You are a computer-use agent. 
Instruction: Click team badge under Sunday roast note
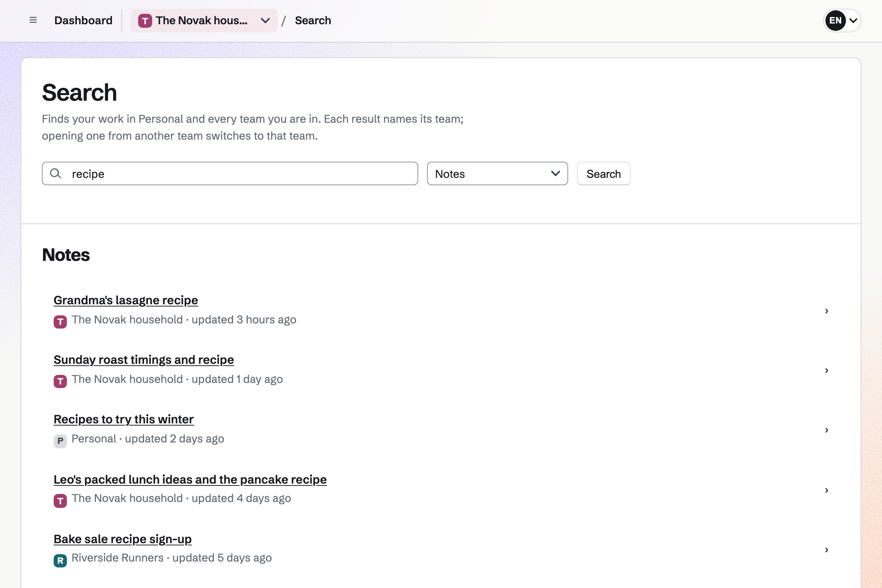tap(60, 381)
